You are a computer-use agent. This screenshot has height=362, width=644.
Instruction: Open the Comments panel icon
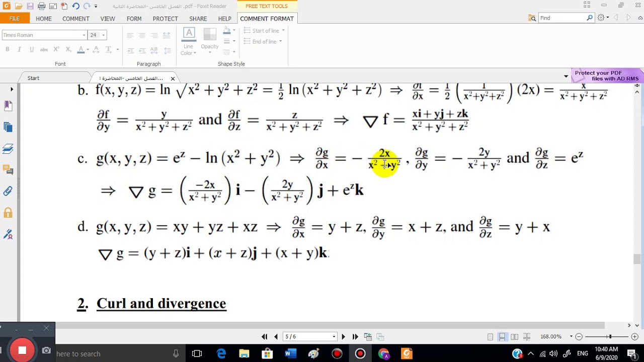click(x=8, y=170)
